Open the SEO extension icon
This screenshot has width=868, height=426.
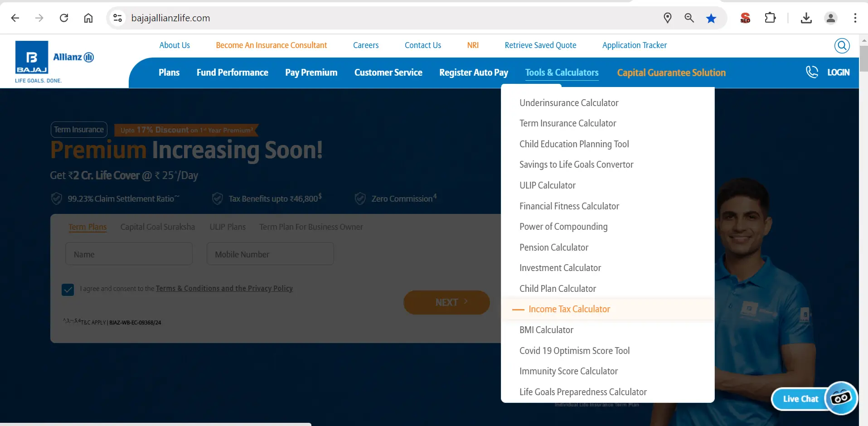click(745, 18)
